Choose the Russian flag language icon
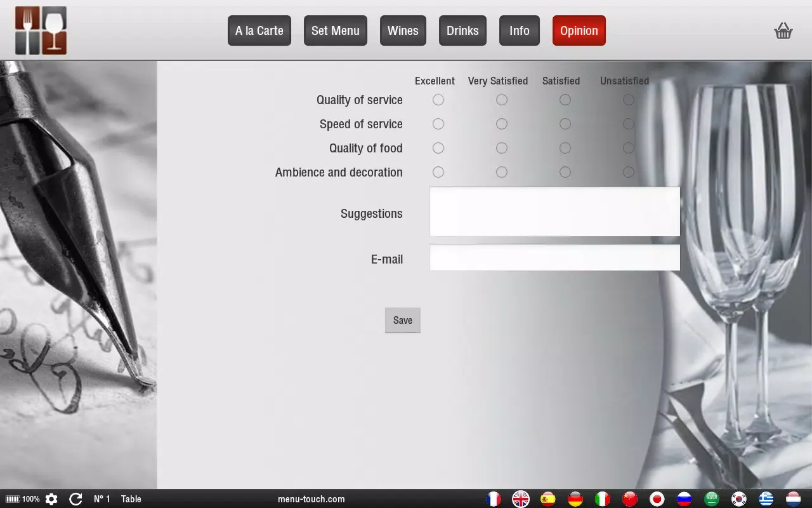Image resolution: width=812 pixels, height=508 pixels. point(684,499)
